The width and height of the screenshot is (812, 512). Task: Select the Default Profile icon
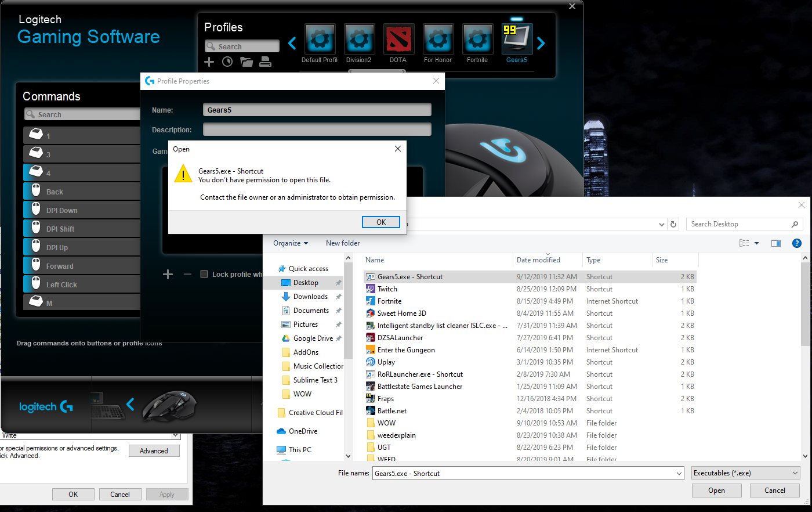click(x=320, y=39)
